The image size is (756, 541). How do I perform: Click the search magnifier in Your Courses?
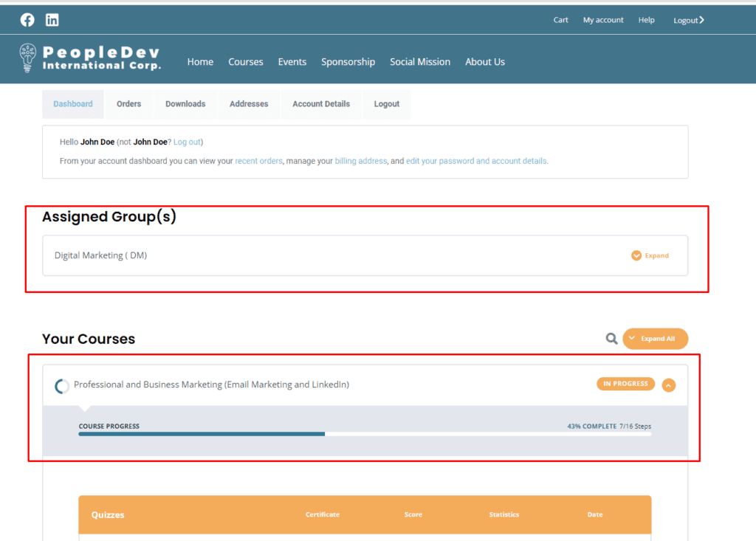pyautogui.click(x=611, y=339)
